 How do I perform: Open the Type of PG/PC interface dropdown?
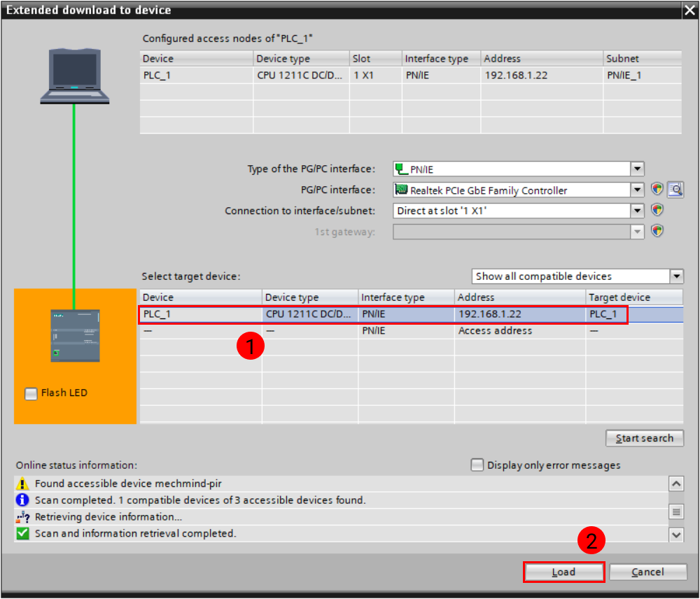pyautogui.click(x=637, y=168)
